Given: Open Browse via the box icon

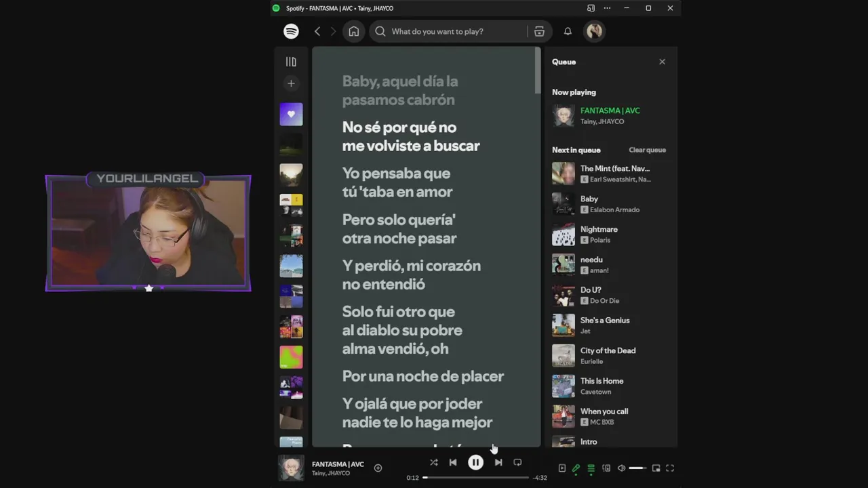Looking at the screenshot, I should pyautogui.click(x=539, y=31).
